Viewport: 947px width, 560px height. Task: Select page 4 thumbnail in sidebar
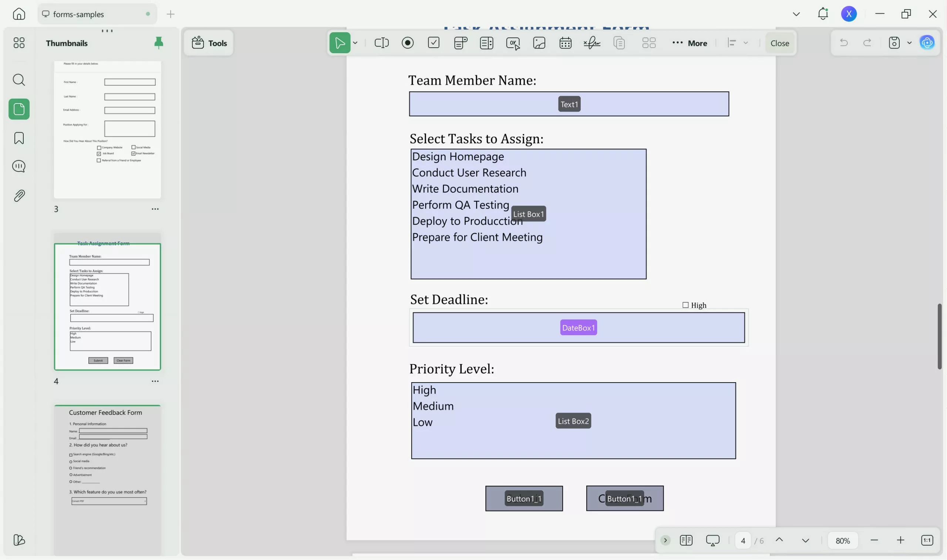[107, 306]
